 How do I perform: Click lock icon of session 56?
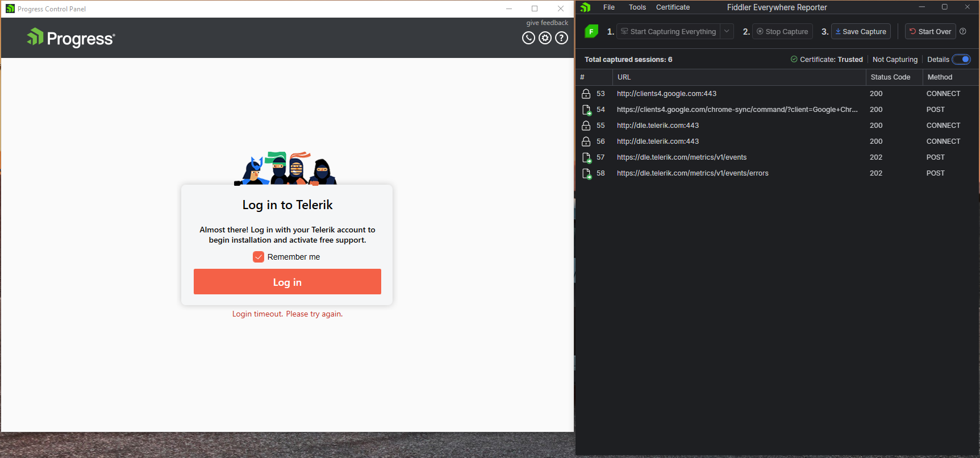point(586,141)
